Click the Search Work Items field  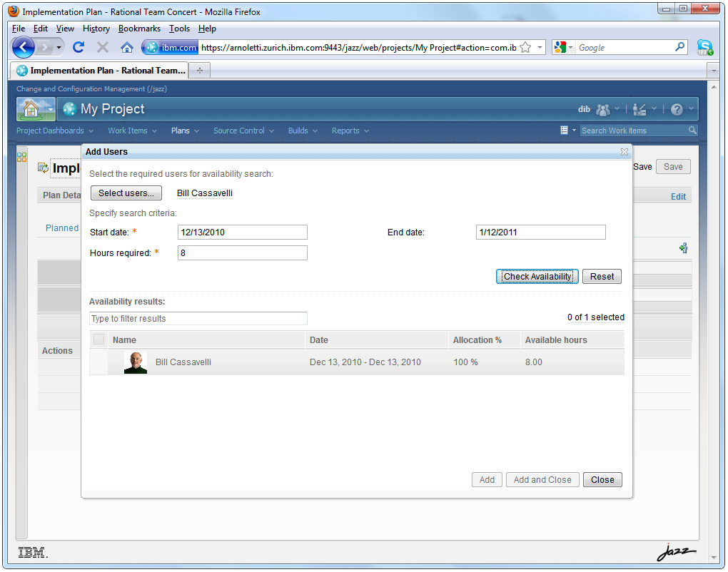[x=634, y=131]
